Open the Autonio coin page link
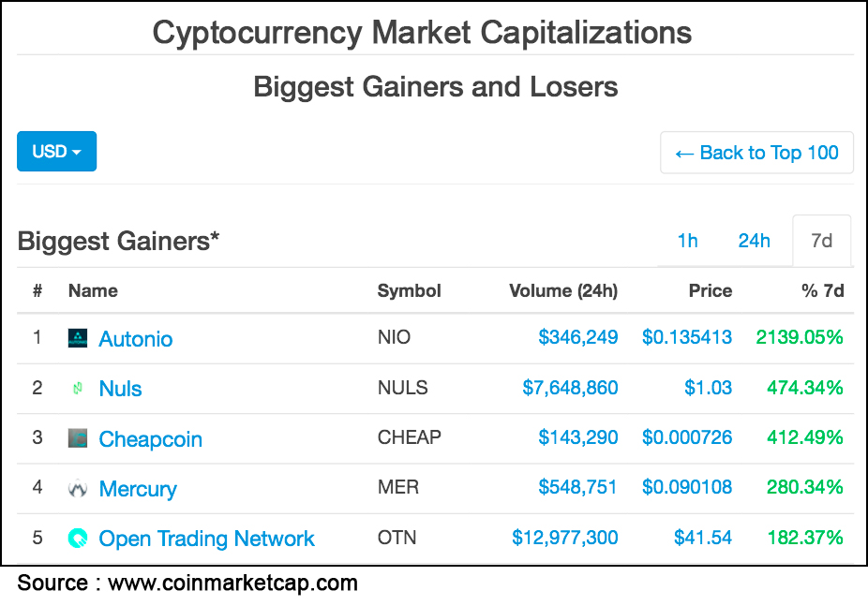 click(136, 339)
